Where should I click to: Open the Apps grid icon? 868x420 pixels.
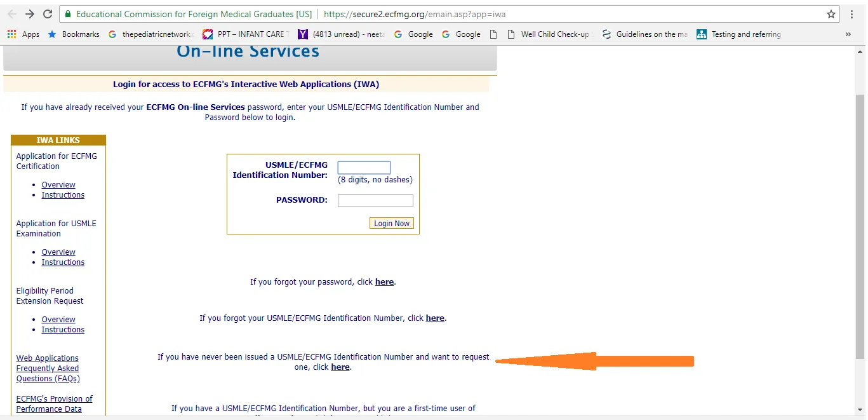click(11, 34)
